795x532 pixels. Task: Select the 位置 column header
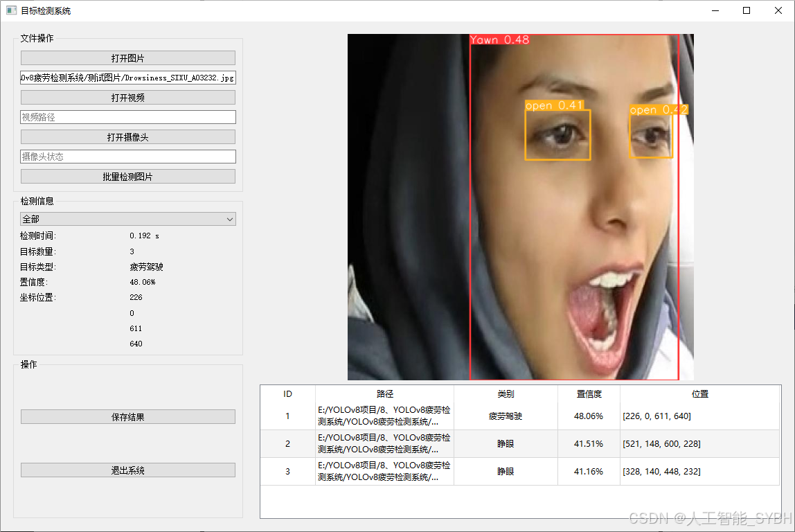pyautogui.click(x=699, y=394)
